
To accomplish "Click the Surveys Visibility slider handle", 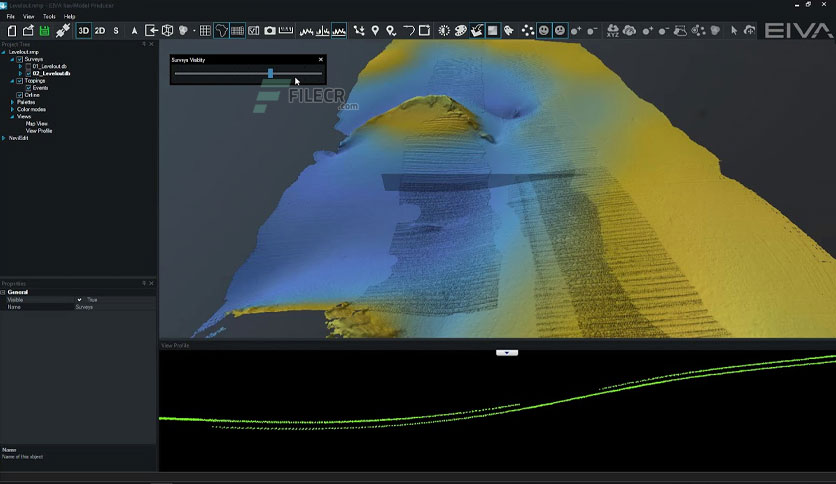I will [x=270, y=73].
